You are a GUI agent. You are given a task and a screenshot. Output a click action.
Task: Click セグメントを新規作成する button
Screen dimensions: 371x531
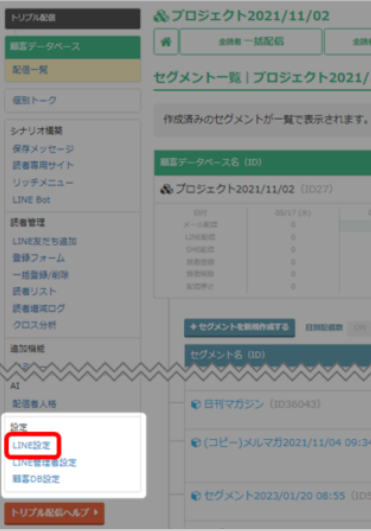point(239,327)
